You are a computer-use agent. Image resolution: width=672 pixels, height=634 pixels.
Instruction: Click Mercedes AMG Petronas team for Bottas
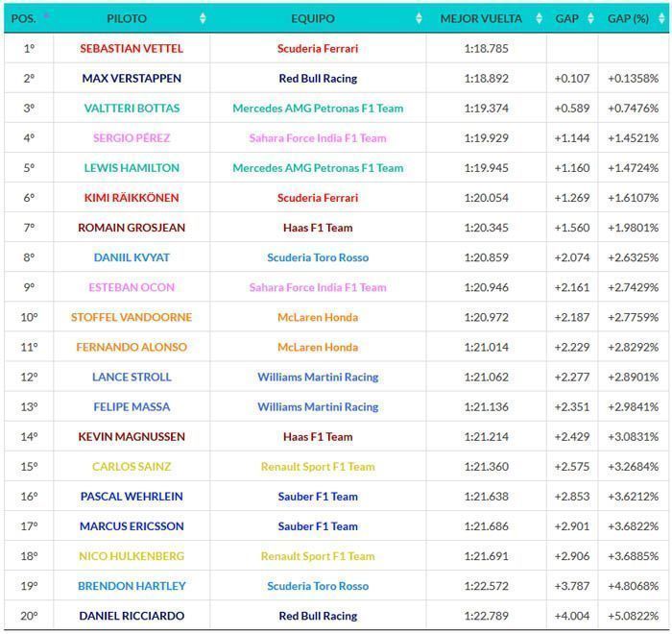[x=318, y=109]
